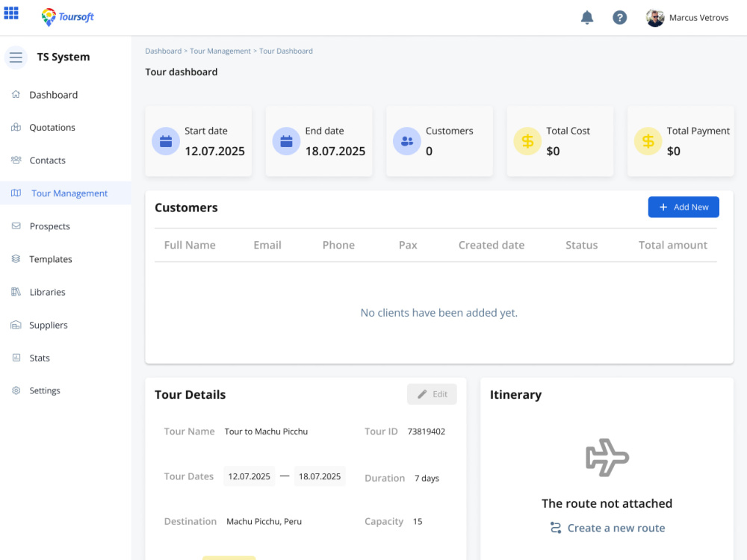
Task: Click No clients have been added message
Action: pos(438,312)
